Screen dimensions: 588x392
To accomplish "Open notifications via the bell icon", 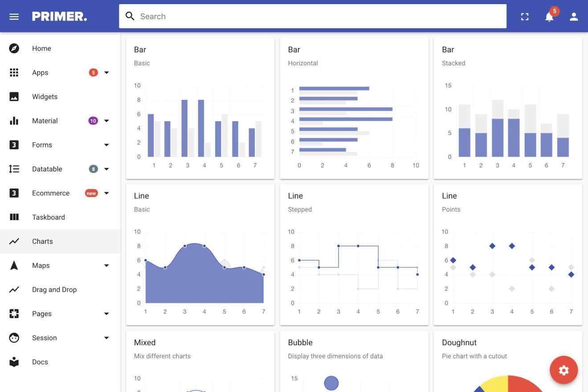I will click(549, 16).
